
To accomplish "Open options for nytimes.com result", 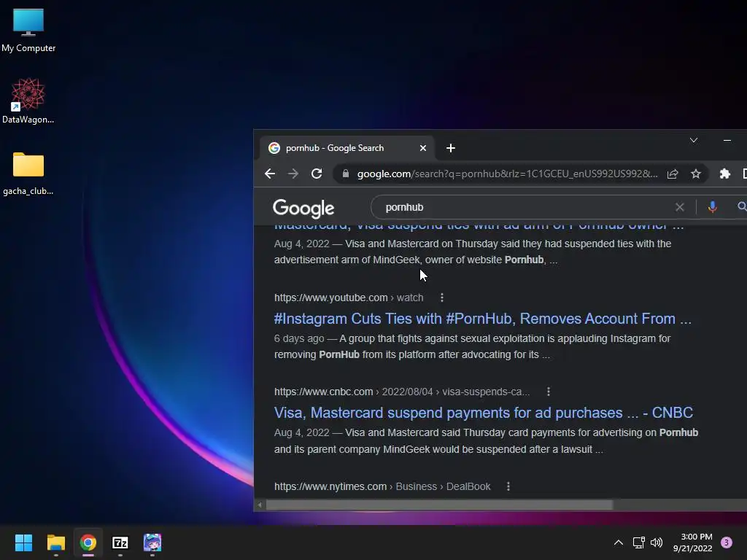I will (508, 486).
